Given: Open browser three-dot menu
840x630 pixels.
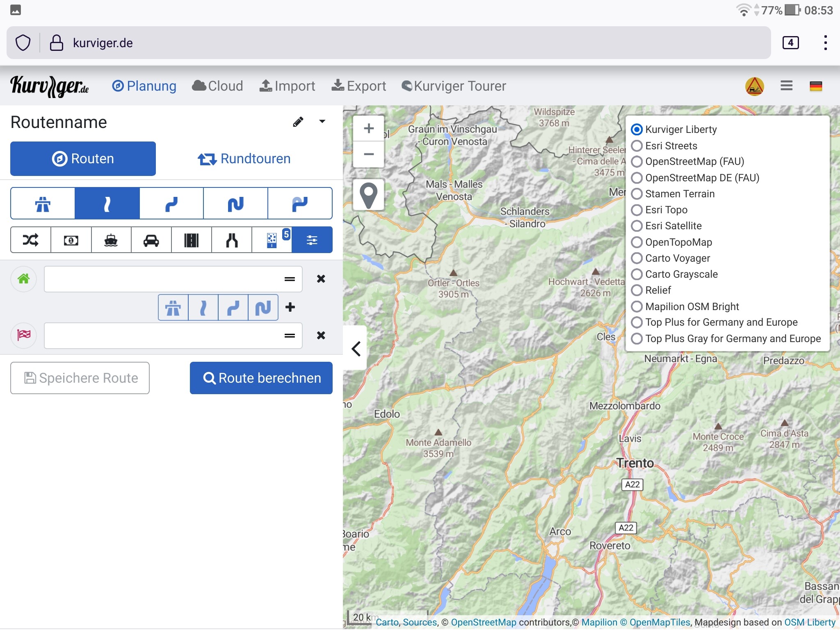Looking at the screenshot, I should 825,43.
